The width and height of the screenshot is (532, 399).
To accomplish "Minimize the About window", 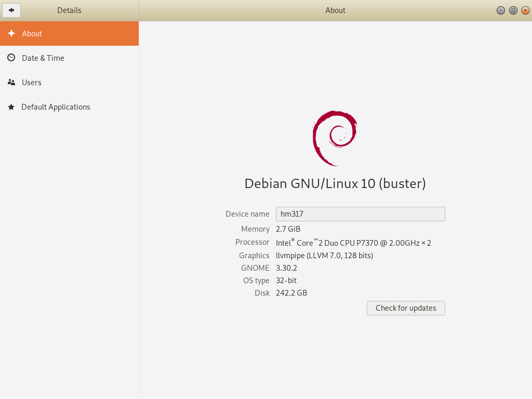I will (x=501, y=10).
